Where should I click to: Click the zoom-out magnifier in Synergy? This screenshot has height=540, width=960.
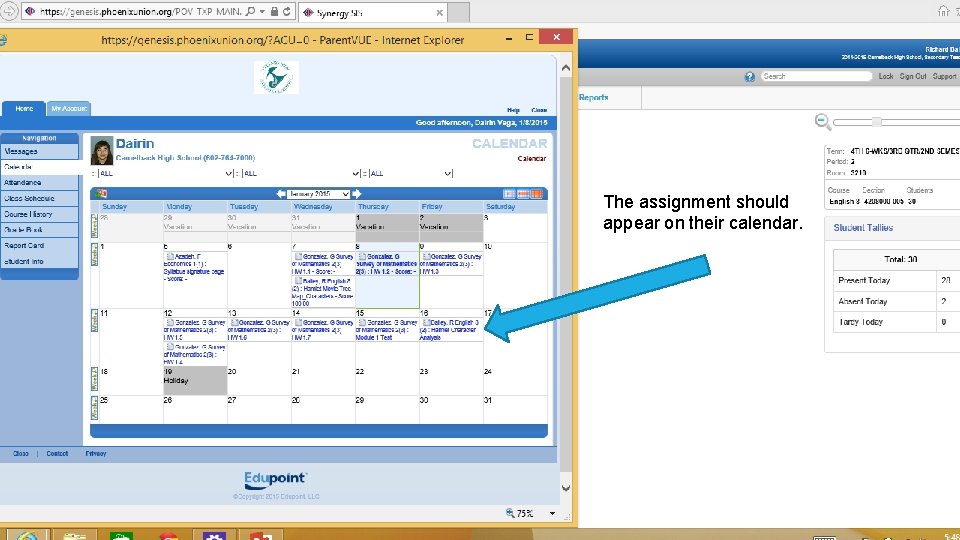coord(823,122)
